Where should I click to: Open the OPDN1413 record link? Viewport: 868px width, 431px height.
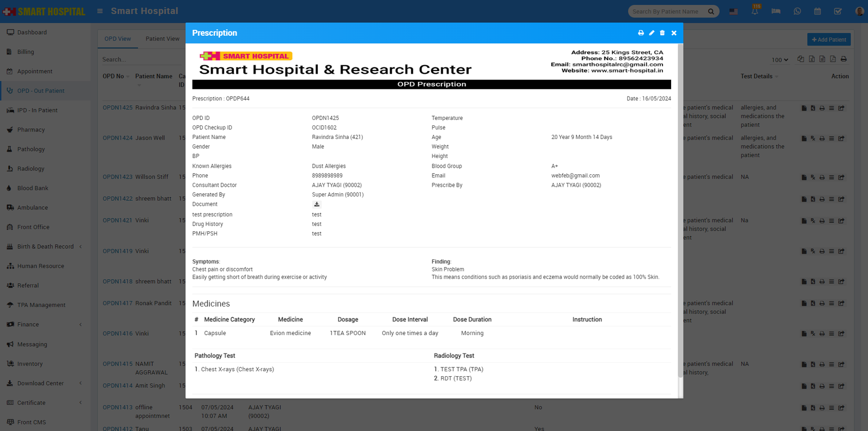(x=117, y=407)
